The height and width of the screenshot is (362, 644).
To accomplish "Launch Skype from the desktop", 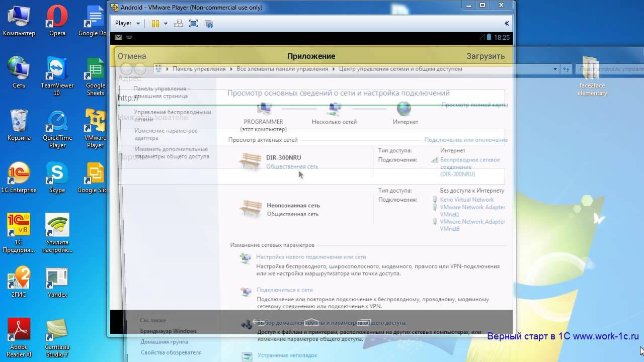I will [57, 177].
